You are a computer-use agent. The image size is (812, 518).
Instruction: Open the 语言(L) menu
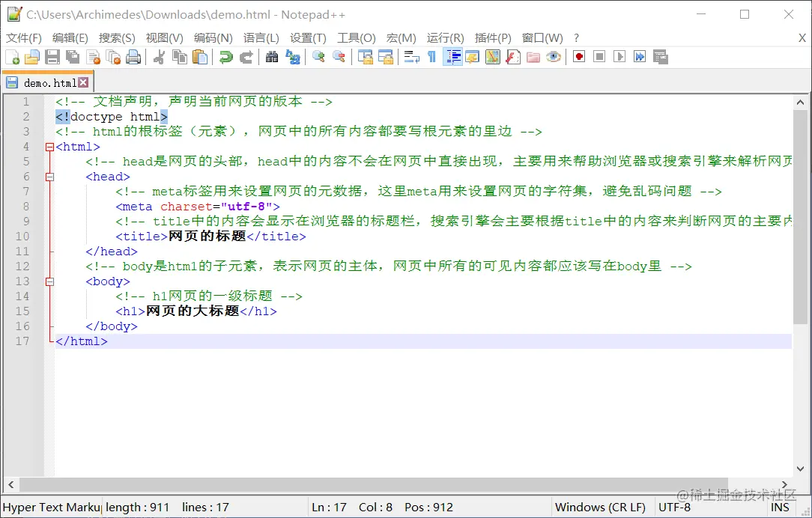click(261, 37)
